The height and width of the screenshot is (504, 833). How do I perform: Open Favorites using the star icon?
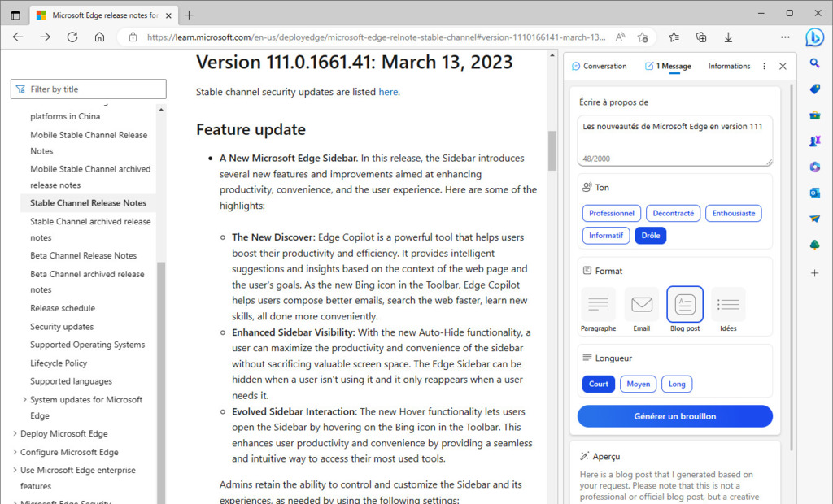[x=672, y=37]
